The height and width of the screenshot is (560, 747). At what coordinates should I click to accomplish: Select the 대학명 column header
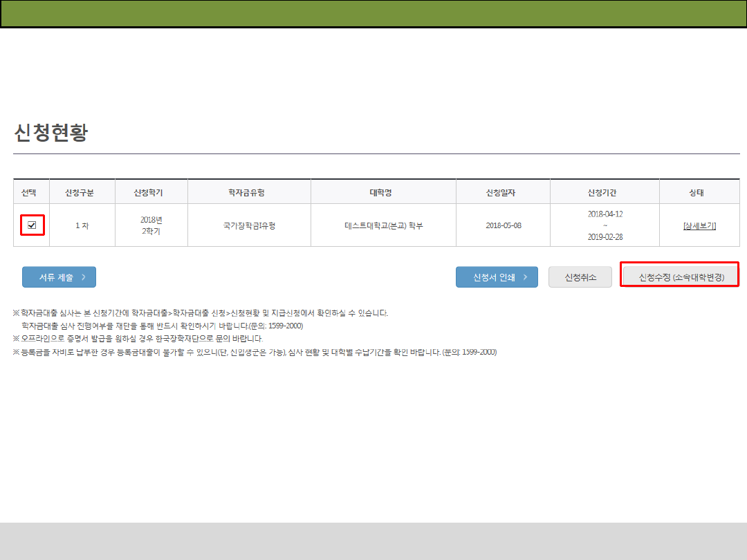[x=384, y=192]
